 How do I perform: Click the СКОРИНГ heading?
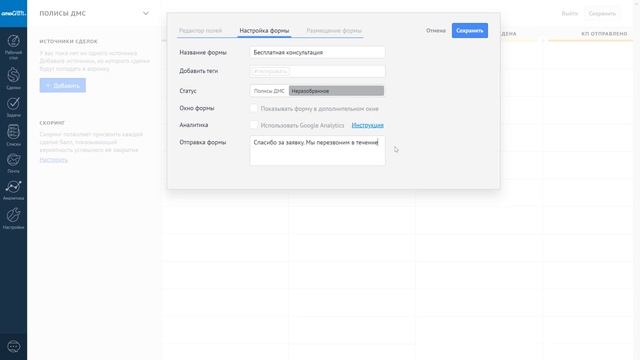point(52,123)
